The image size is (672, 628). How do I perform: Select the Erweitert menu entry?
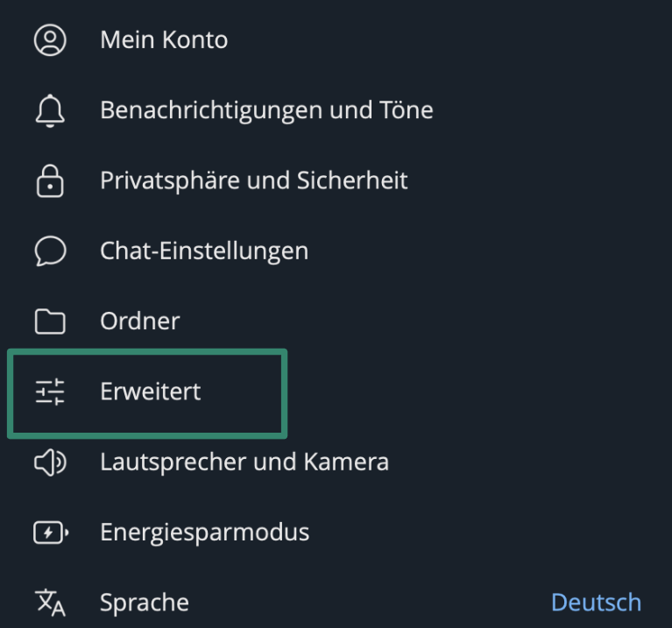point(151,392)
